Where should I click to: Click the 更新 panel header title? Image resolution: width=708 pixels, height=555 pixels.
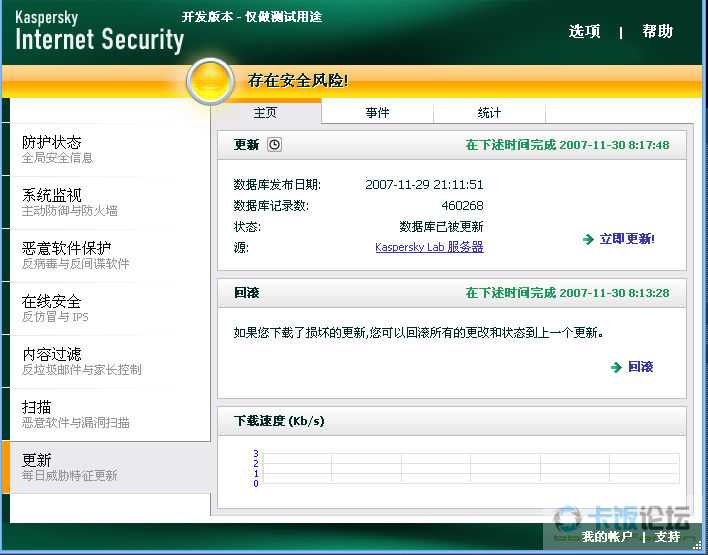click(246, 145)
